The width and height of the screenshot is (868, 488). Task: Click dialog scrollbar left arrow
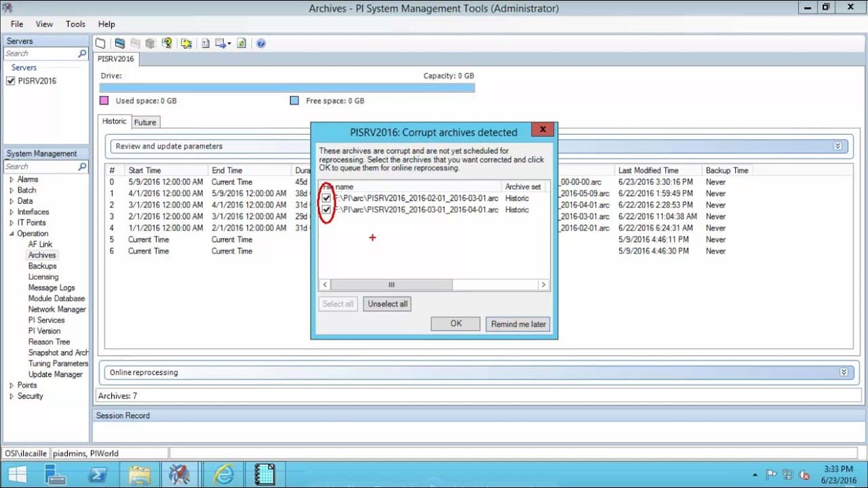(325, 285)
